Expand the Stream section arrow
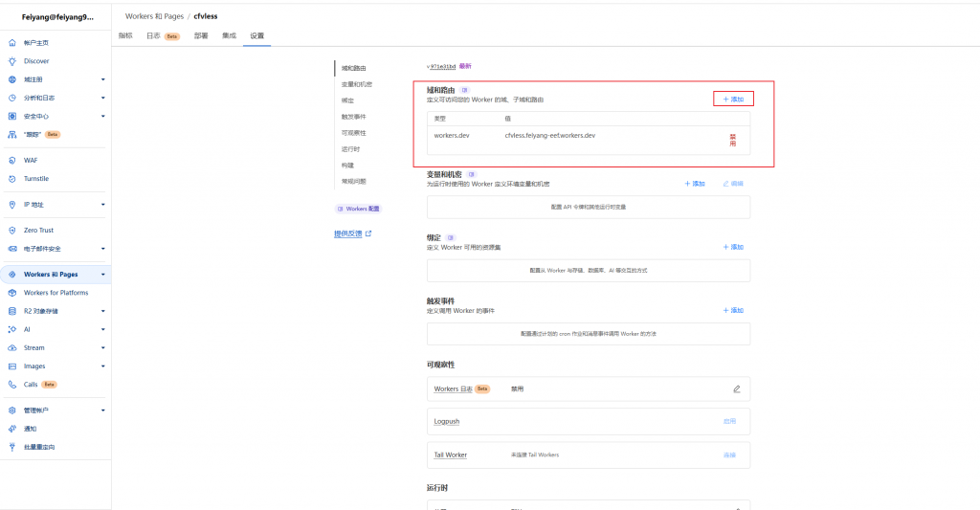The image size is (980, 510). coord(103,348)
